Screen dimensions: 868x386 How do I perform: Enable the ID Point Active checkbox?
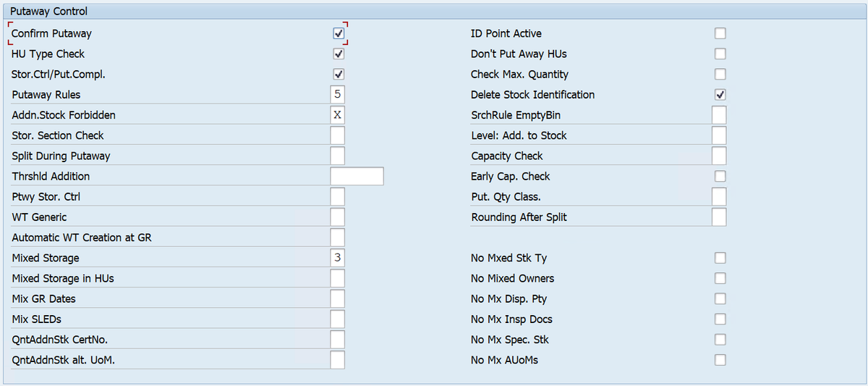pyautogui.click(x=720, y=33)
